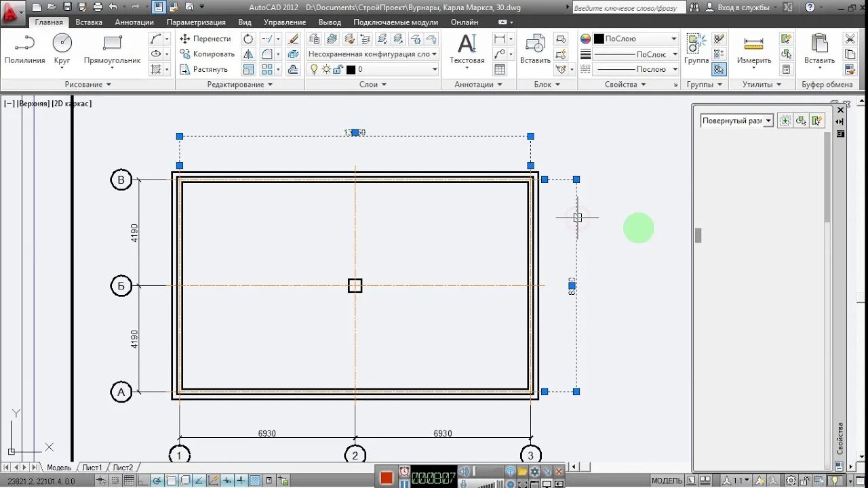
Task: Expand the Редактирование panel
Action: tap(240, 85)
